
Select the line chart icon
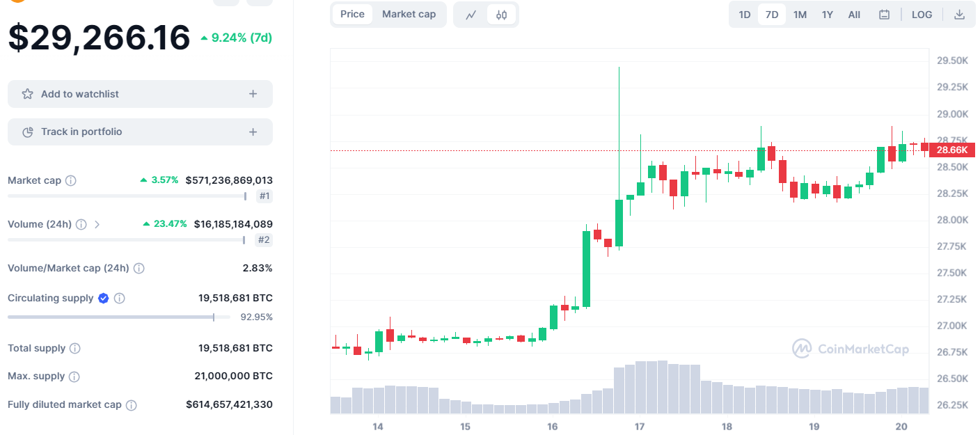pos(472,14)
